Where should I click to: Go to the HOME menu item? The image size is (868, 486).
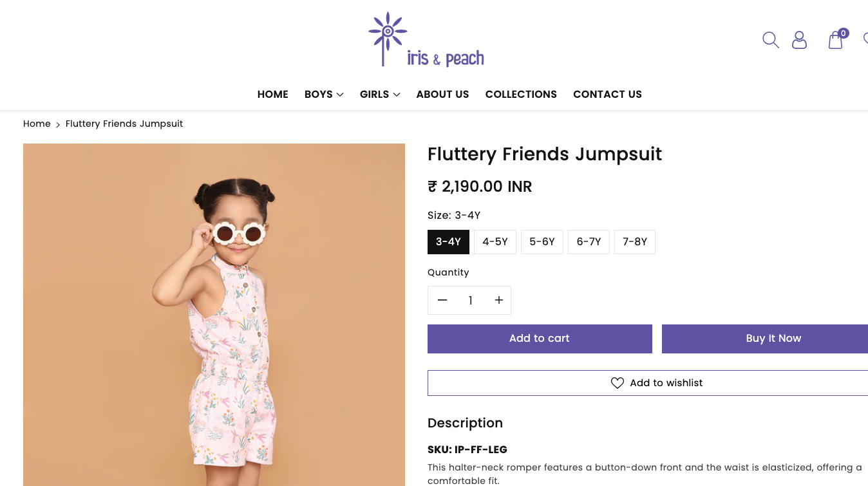coord(272,94)
